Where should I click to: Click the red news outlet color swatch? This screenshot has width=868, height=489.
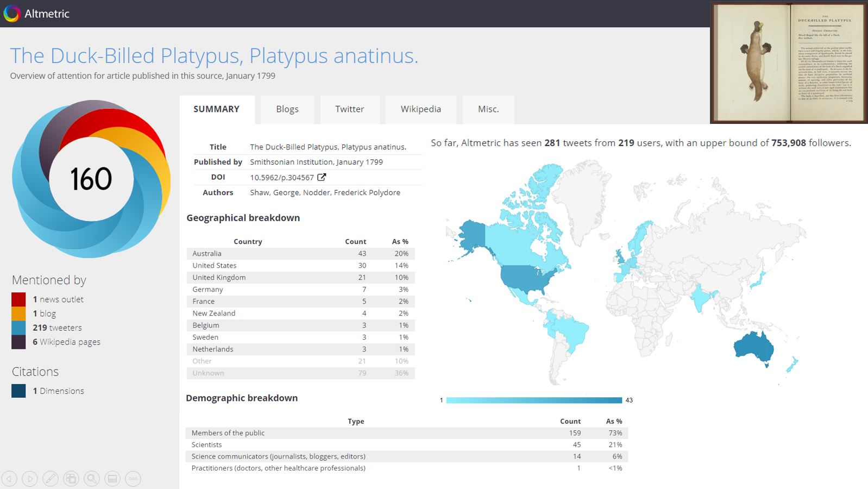(18, 299)
